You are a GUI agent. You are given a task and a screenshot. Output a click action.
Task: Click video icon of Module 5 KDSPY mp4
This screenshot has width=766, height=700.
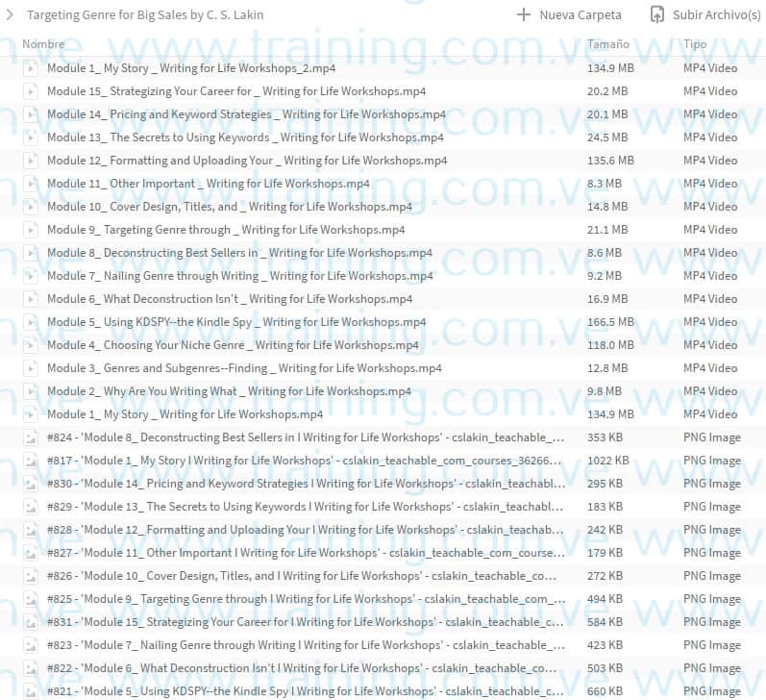tap(31, 322)
